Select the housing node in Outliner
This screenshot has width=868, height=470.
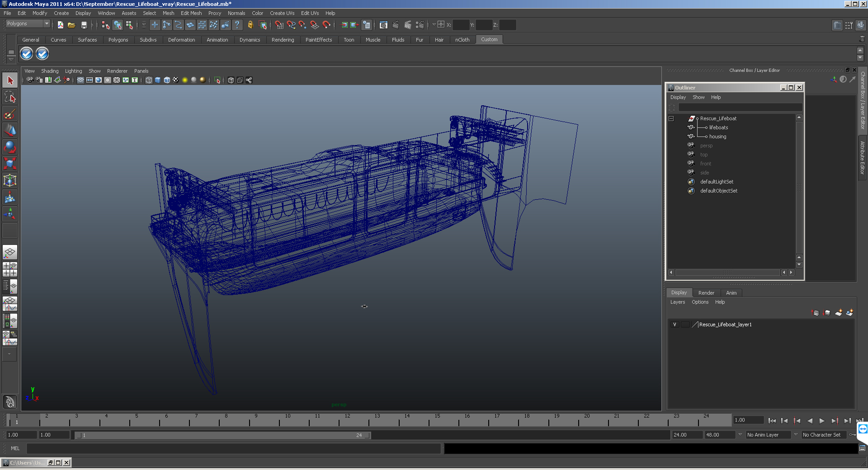[x=717, y=136]
